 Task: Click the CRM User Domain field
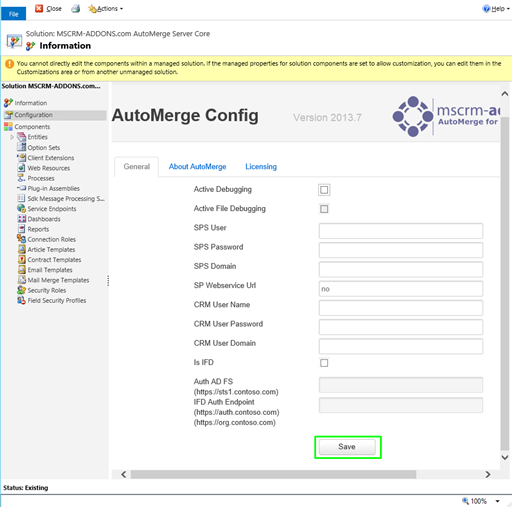tap(401, 346)
